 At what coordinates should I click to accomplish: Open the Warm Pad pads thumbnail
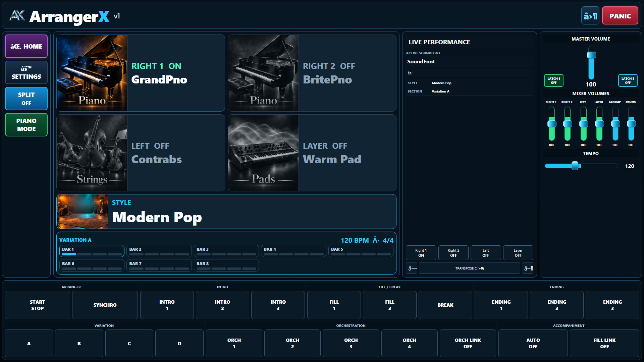263,153
